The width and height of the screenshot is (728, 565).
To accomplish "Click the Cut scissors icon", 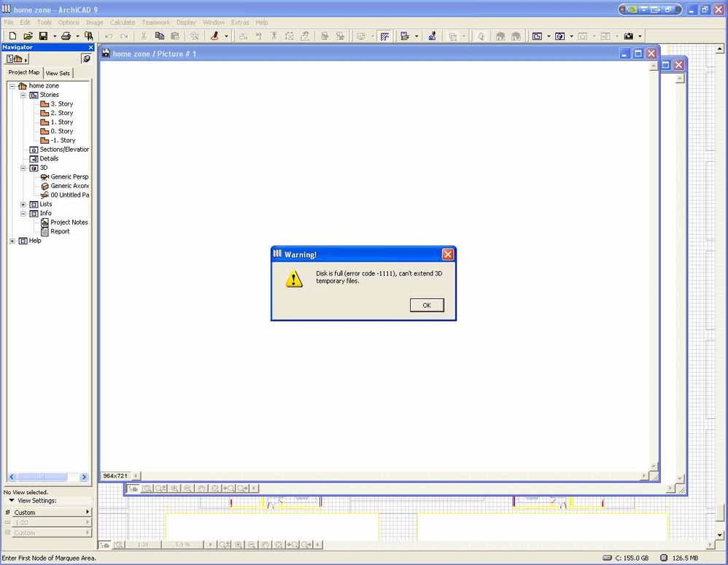I will click(144, 36).
